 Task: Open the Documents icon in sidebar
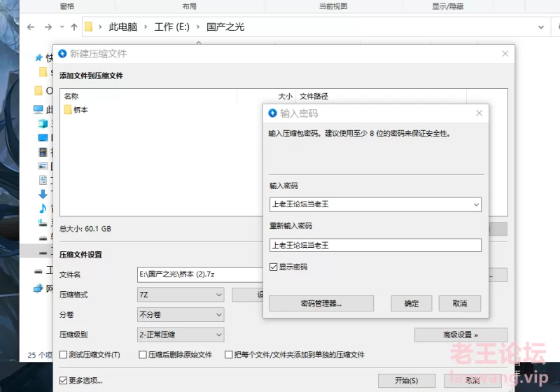coord(43,180)
